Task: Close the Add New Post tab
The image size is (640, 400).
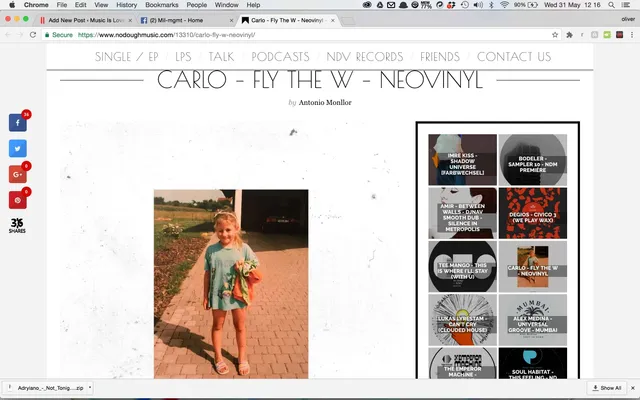Action: click(x=130, y=20)
